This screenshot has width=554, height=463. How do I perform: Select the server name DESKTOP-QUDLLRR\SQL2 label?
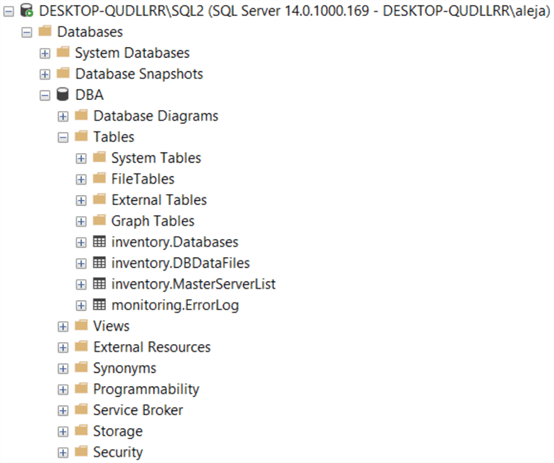click(x=122, y=11)
